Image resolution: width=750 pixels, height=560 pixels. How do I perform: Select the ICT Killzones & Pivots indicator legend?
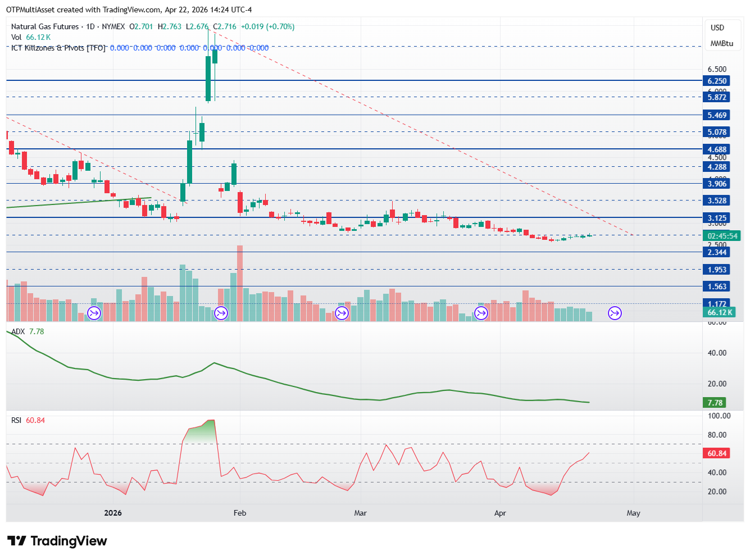[58, 48]
